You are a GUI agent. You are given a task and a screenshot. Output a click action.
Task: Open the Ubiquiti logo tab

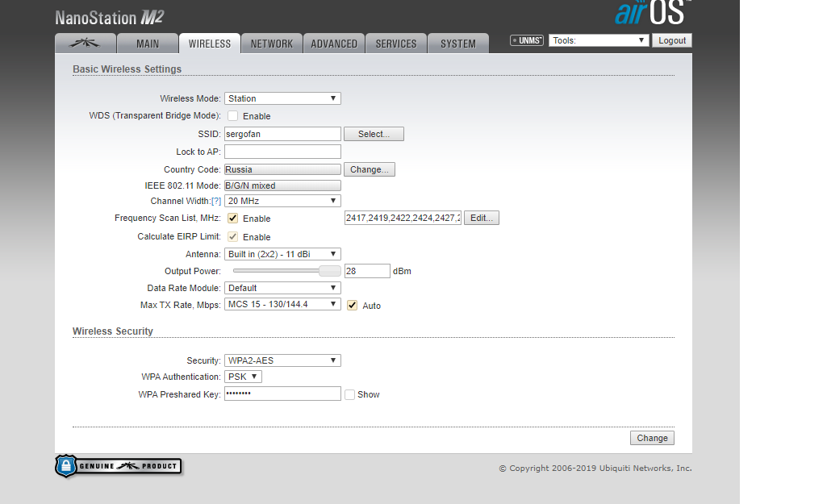click(86, 44)
